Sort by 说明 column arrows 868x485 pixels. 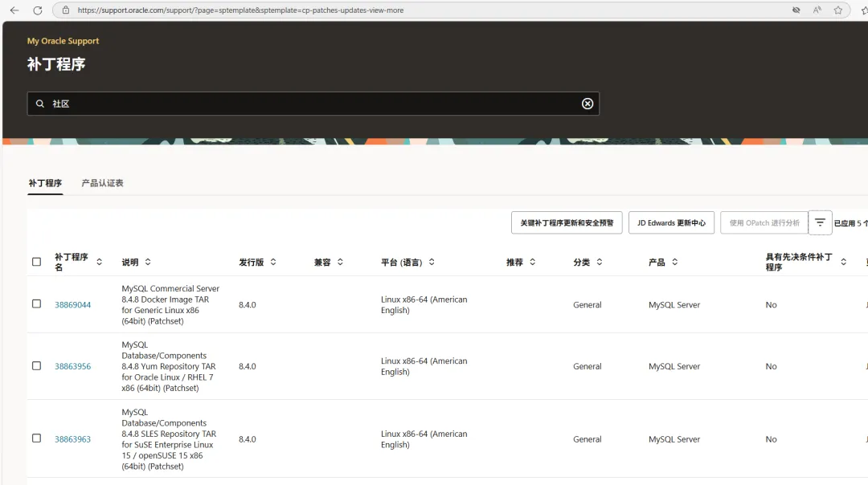[x=148, y=262]
